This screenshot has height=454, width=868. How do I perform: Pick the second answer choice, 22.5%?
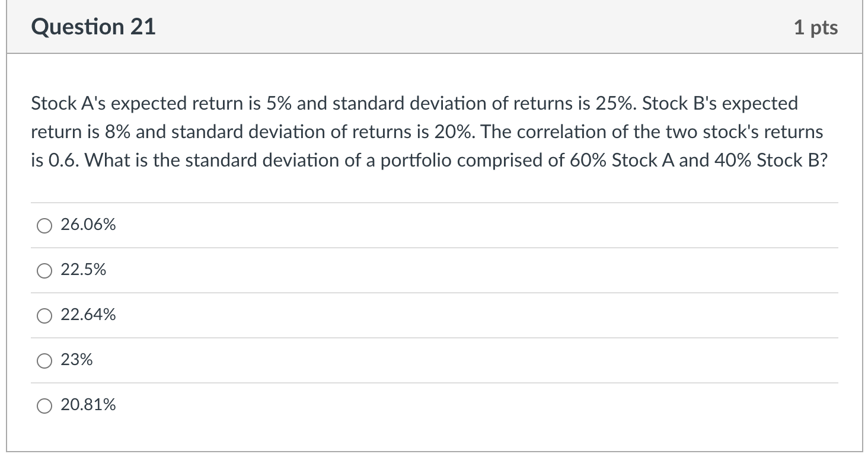[44, 270]
